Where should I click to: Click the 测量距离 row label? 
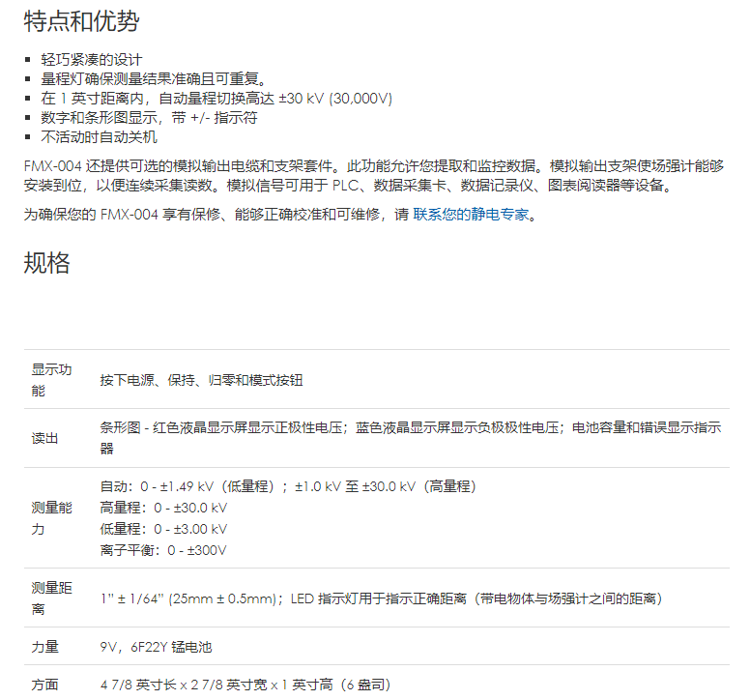click(x=52, y=598)
